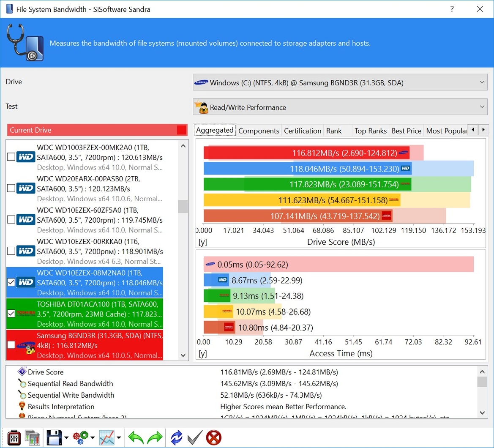This screenshot has width=494, height=448.
Task: Select the Best Price tab
Action: 407,131
